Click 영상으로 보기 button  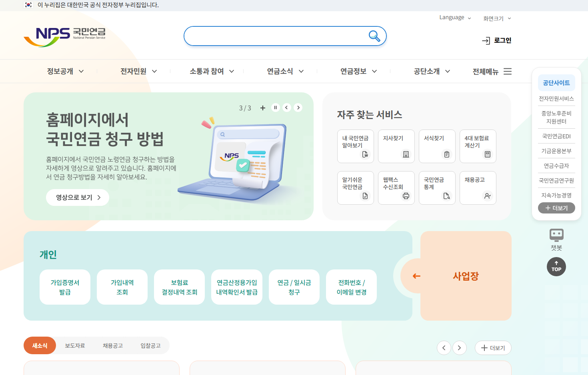pos(78,197)
